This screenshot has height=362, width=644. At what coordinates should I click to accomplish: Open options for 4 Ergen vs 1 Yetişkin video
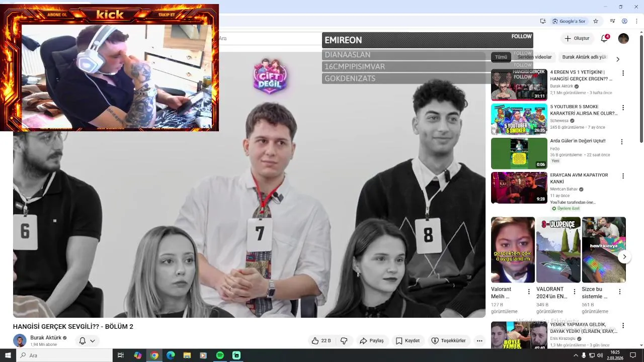click(x=623, y=73)
